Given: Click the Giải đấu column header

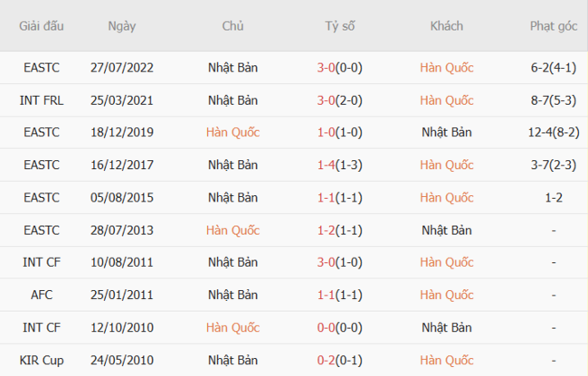Looking at the screenshot, I should [x=42, y=26].
